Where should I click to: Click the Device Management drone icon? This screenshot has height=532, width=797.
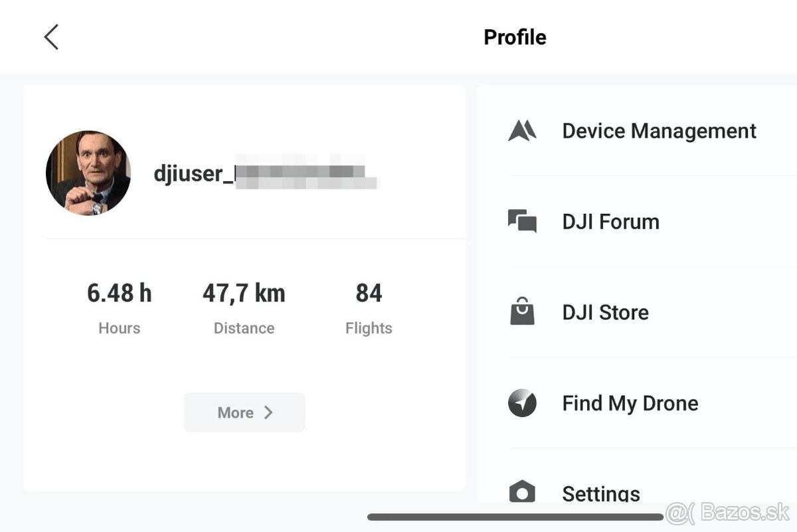click(522, 131)
